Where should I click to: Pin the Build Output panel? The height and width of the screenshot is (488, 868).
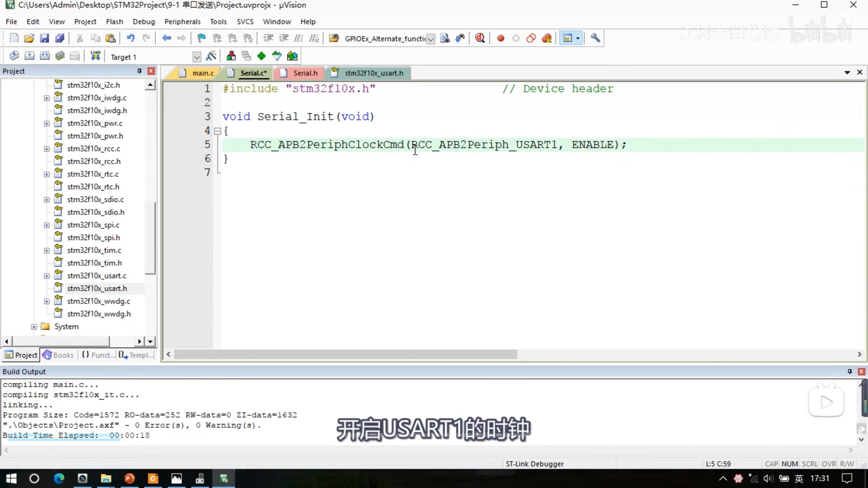coord(850,371)
